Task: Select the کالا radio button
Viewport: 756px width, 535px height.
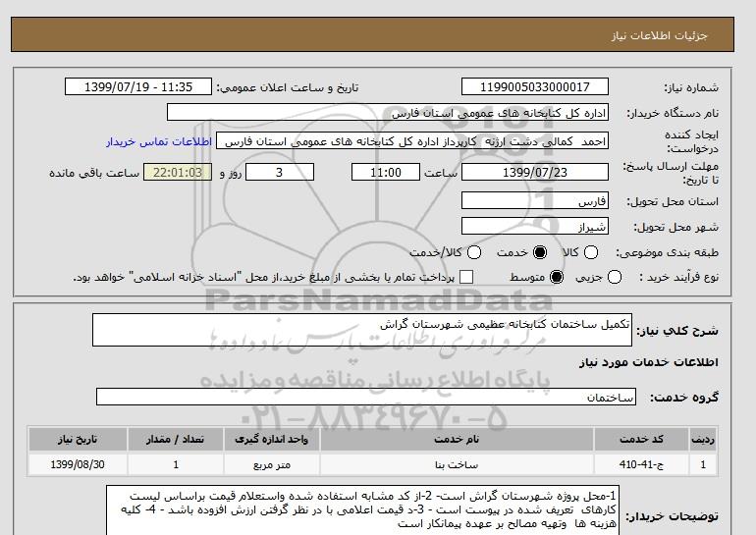Action: pyautogui.click(x=591, y=252)
